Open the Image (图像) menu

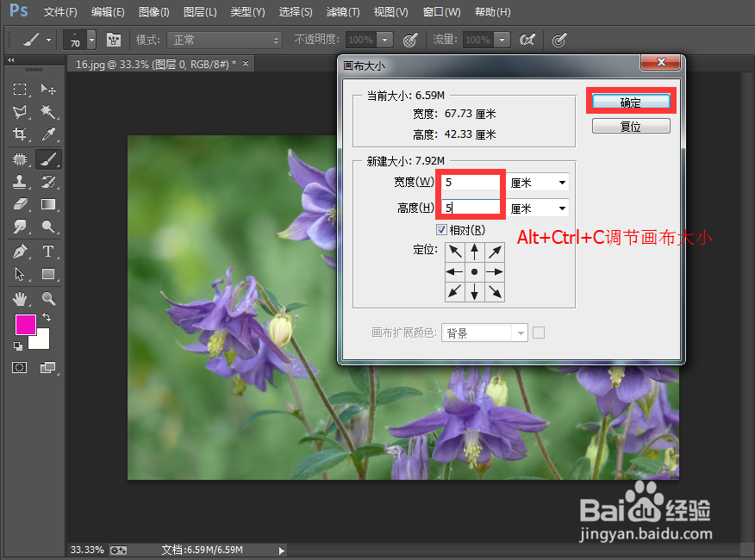click(154, 12)
